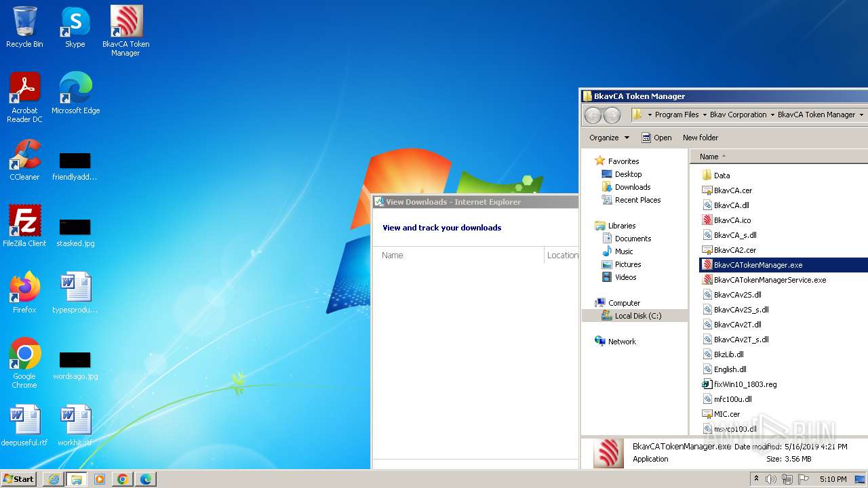Viewport: 868px width, 488px height.
Task: Launch Microsoft Edge desktop shortcut
Action: point(75,93)
